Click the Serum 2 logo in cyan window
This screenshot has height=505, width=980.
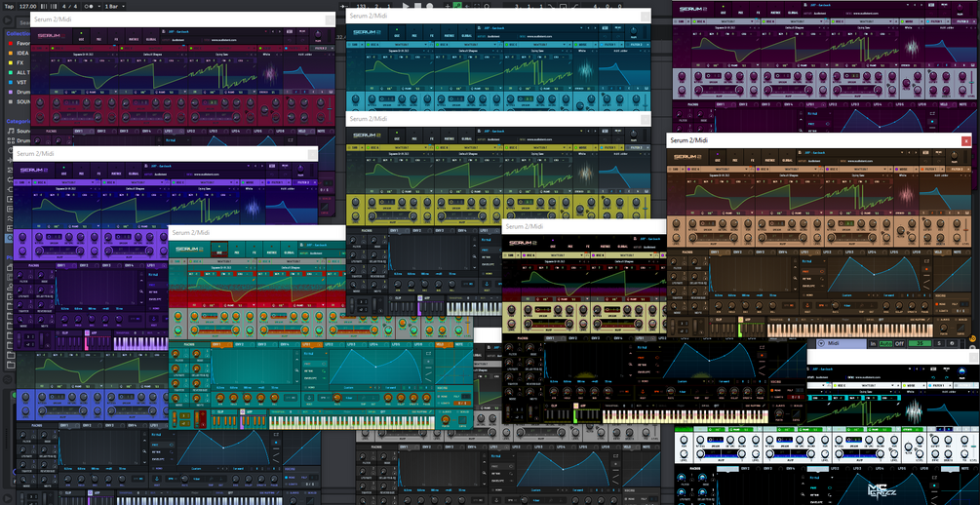367,32
